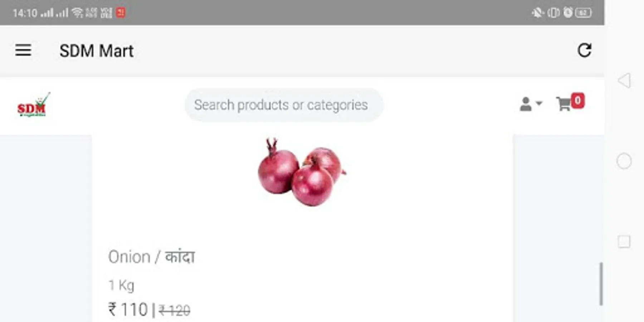Open the Onion / कांदा product title
The image size is (644, 322).
pyautogui.click(x=151, y=257)
